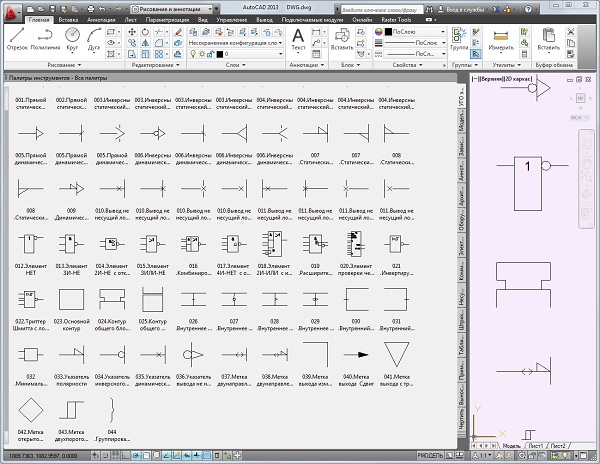
Task: Click the large Вставить clipboard paste icon
Action: click(549, 37)
